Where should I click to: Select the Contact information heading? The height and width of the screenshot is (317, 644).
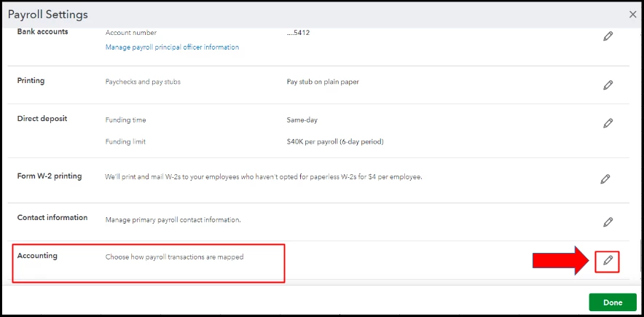52,217
